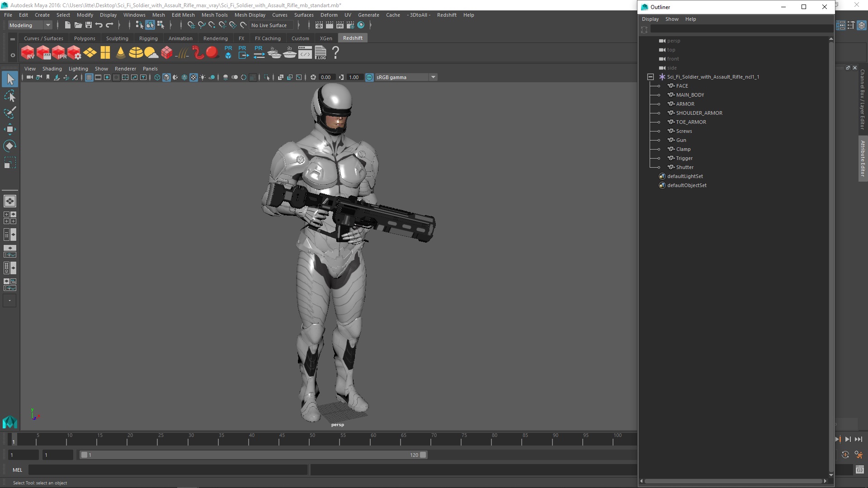Click the Redshift help question mark
The image size is (868, 488).
click(x=335, y=53)
